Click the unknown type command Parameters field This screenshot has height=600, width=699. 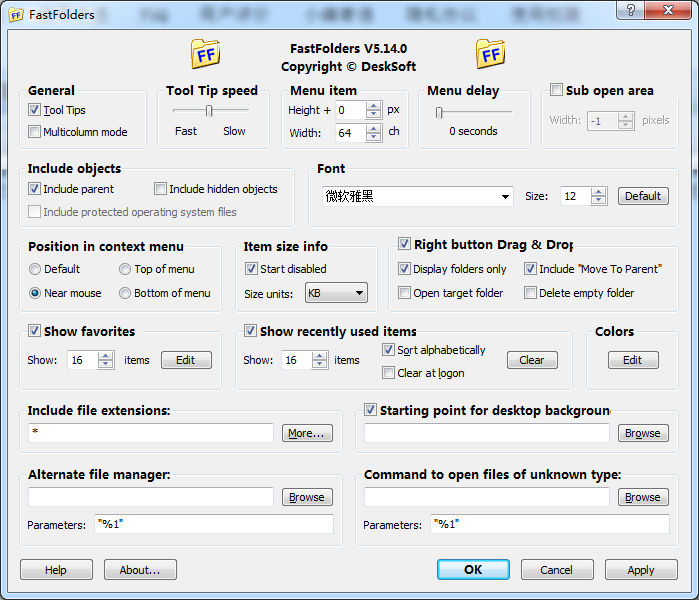(x=550, y=524)
